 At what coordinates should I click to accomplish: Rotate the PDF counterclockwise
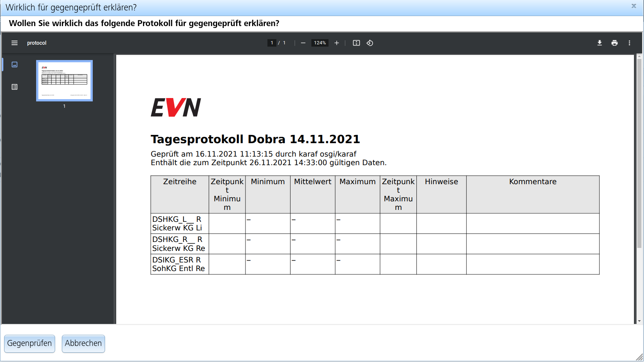tap(370, 43)
